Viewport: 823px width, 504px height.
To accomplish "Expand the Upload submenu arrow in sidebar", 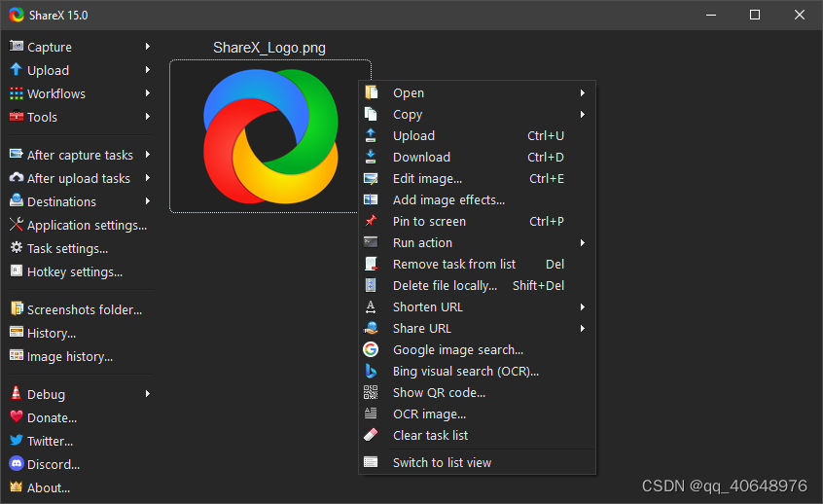I will (148, 70).
